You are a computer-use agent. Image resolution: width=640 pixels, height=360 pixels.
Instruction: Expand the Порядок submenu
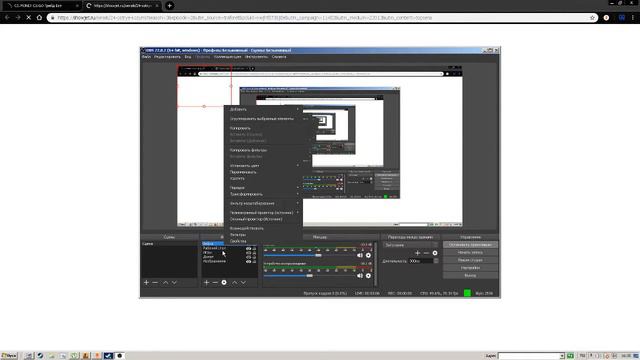(x=264, y=188)
